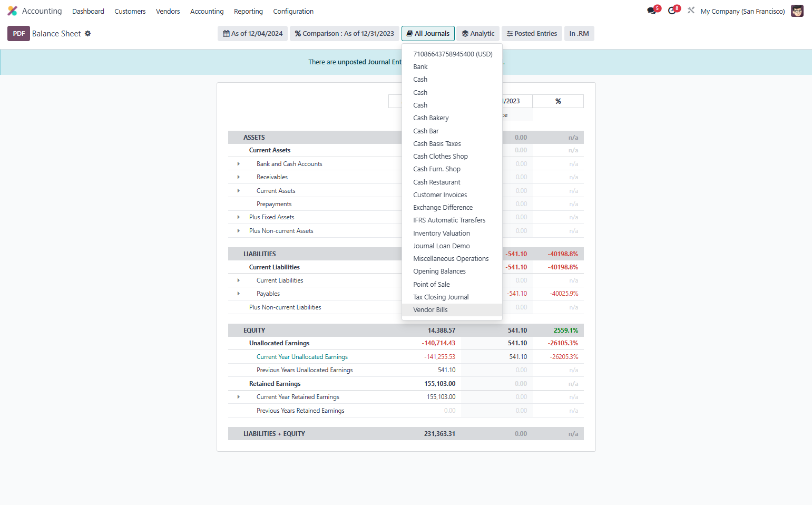
Task: Open the Customers menu
Action: 130,11
